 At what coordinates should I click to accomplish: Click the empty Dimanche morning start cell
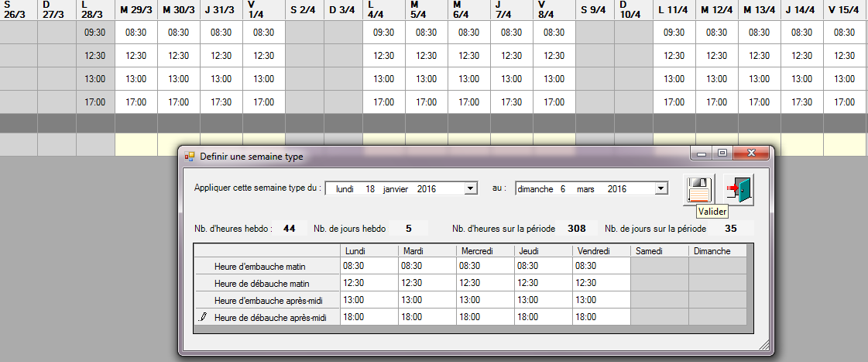pyautogui.click(x=718, y=266)
